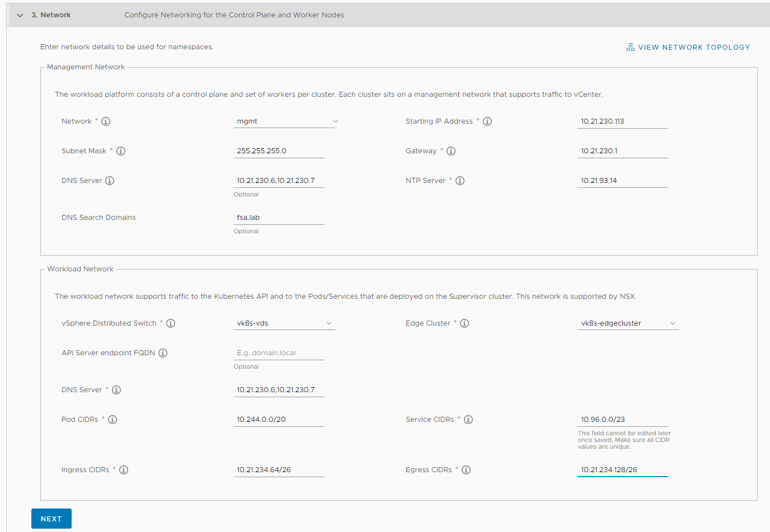The image size is (770, 532).
Task: Open the vk8s-edgecluster dropdown
Action: [628, 323]
